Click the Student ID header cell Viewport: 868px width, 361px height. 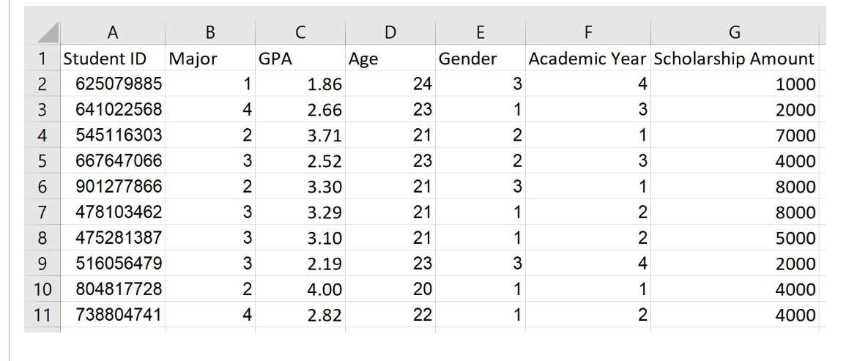(112, 58)
